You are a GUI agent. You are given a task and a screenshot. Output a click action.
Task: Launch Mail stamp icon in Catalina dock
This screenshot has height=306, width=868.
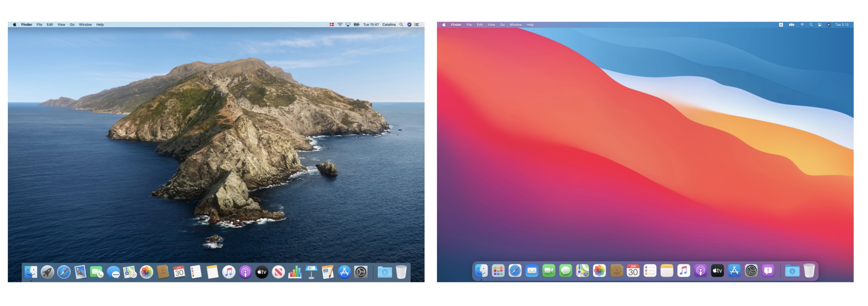coord(80,272)
